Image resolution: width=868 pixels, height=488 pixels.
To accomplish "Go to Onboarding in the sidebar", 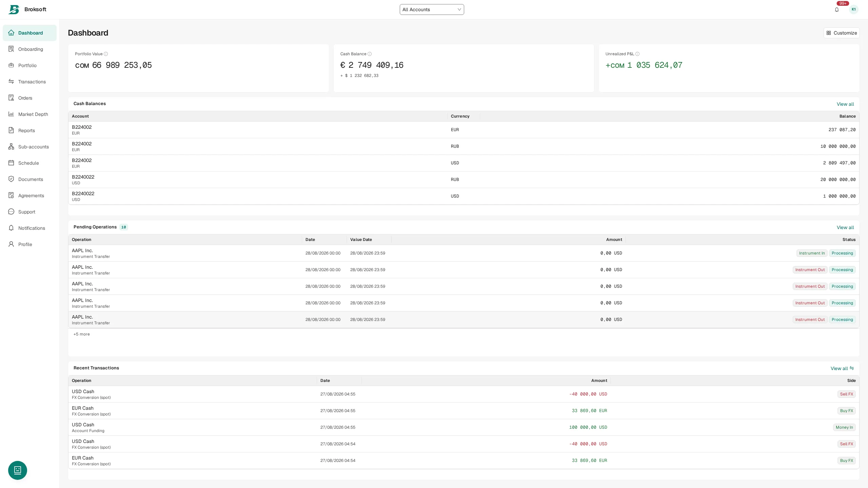I will [29, 49].
